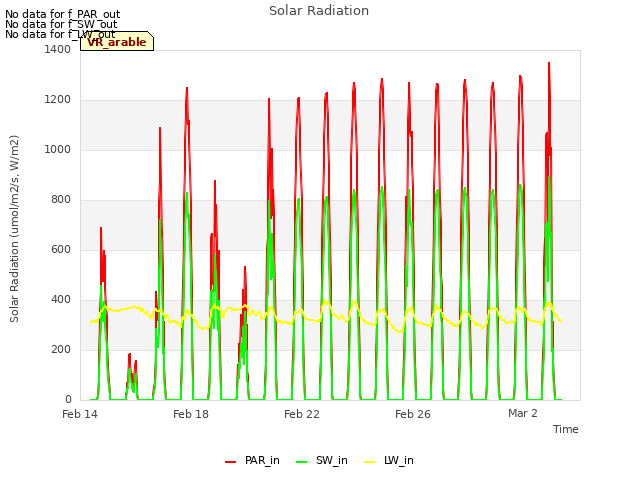
Task: Click the 'No data for f_SW_out' message
Action: click(61, 24)
